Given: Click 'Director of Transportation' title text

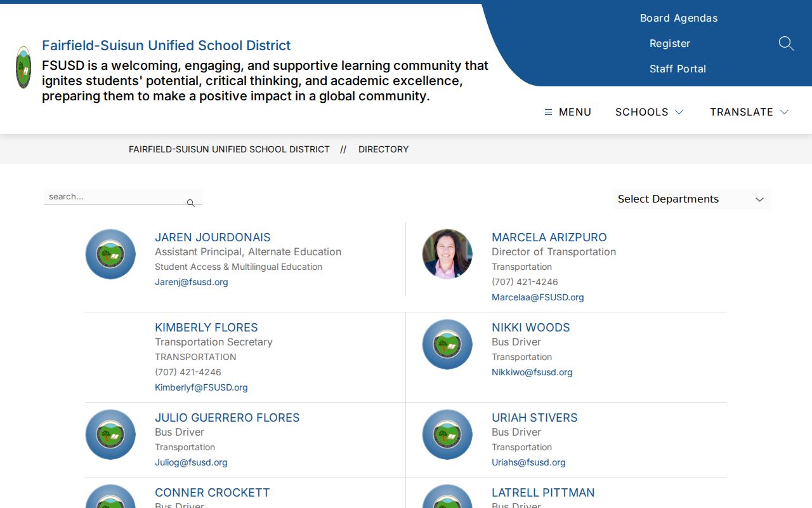Looking at the screenshot, I should (554, 251).
